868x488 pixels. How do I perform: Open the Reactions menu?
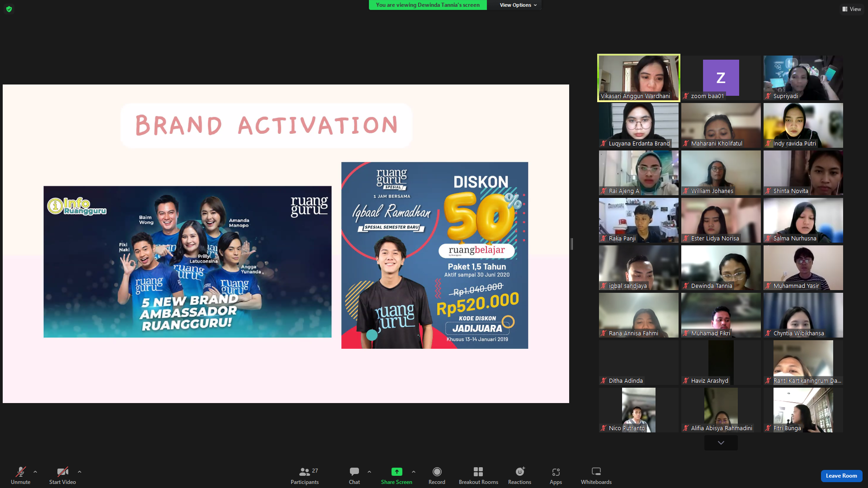[x=519, y=476]
